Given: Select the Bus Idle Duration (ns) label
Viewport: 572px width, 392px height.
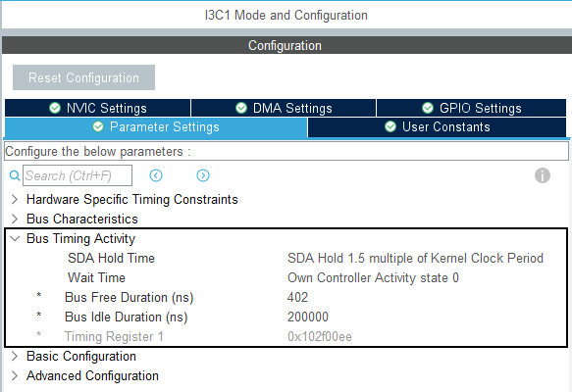Looking at the screenshot, I should [x=127, y=318].
